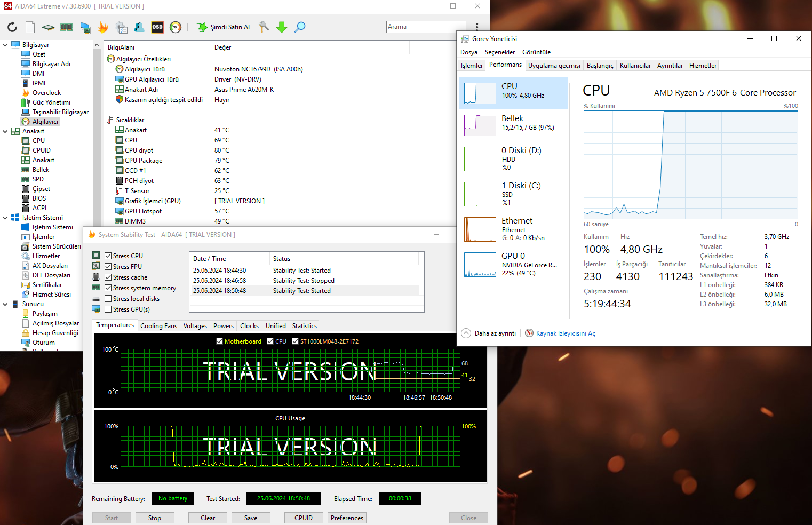Toggle Stress system memory checkbox

tap(108, 288)
